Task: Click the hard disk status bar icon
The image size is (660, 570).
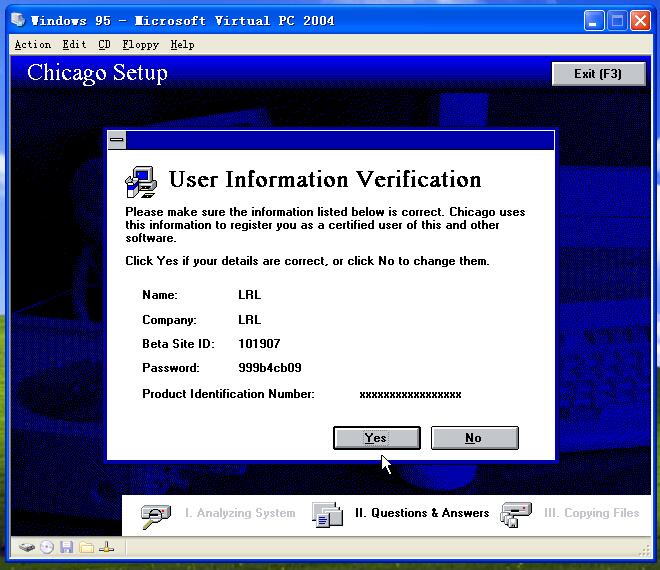Action: (x=27, y=547)
